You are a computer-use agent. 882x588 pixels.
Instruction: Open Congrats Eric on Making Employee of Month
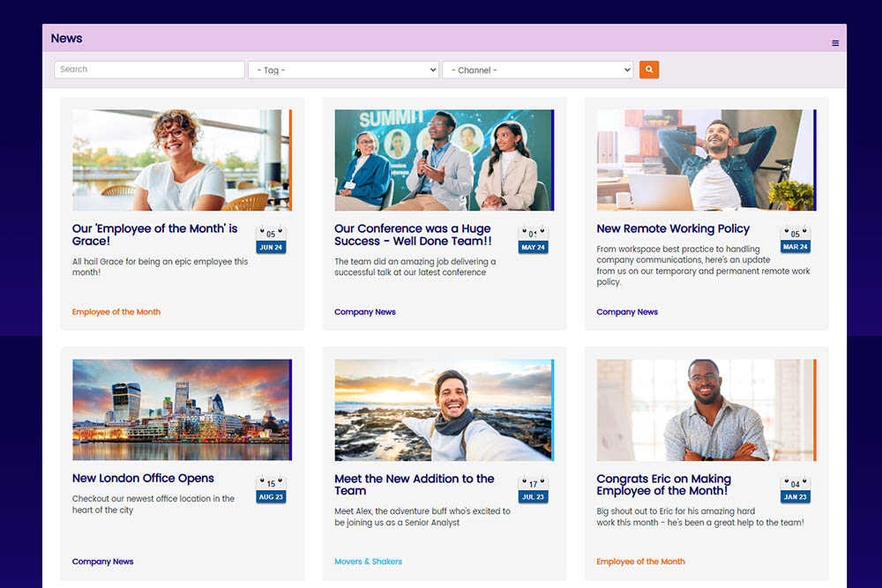pyautogui.click(x=664, y=485)
